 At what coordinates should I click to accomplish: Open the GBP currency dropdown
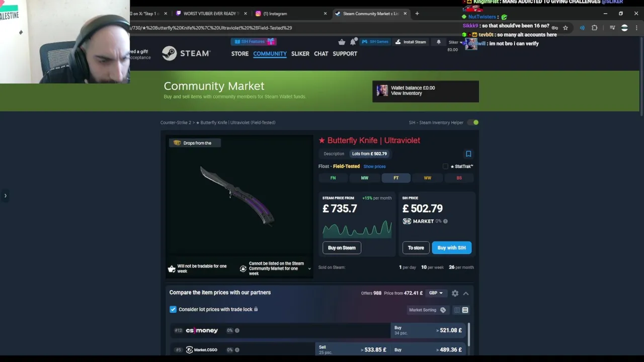pos(436,293)
